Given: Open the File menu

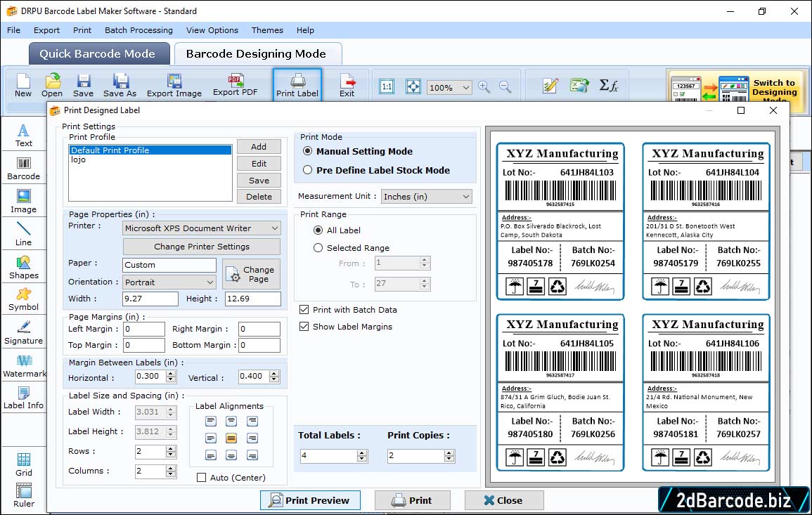Looking at the screenshot, I should coord(13,30).
